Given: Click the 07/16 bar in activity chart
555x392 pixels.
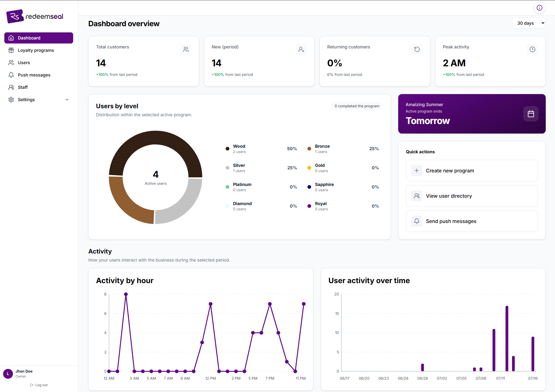Looking at the screenshot, I should click(x=533, y=354).
